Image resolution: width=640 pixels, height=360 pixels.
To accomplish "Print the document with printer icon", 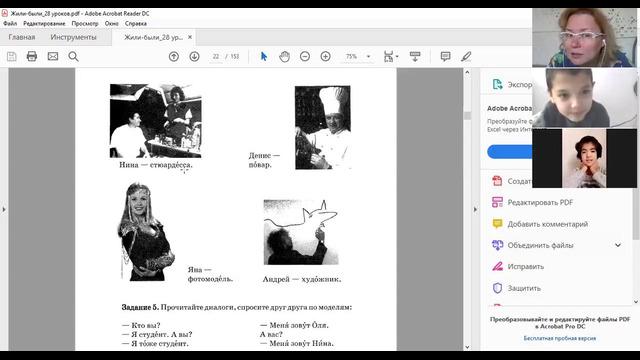I will pos(32,56).
